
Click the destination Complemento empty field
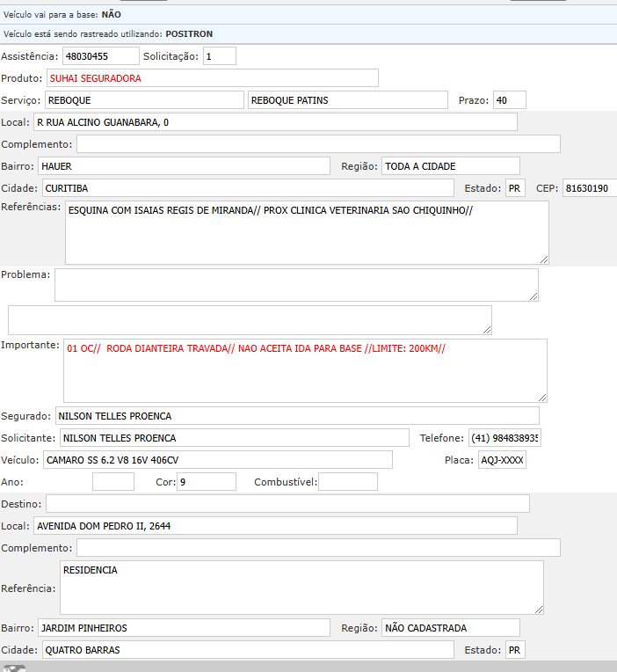coord(318,548)
